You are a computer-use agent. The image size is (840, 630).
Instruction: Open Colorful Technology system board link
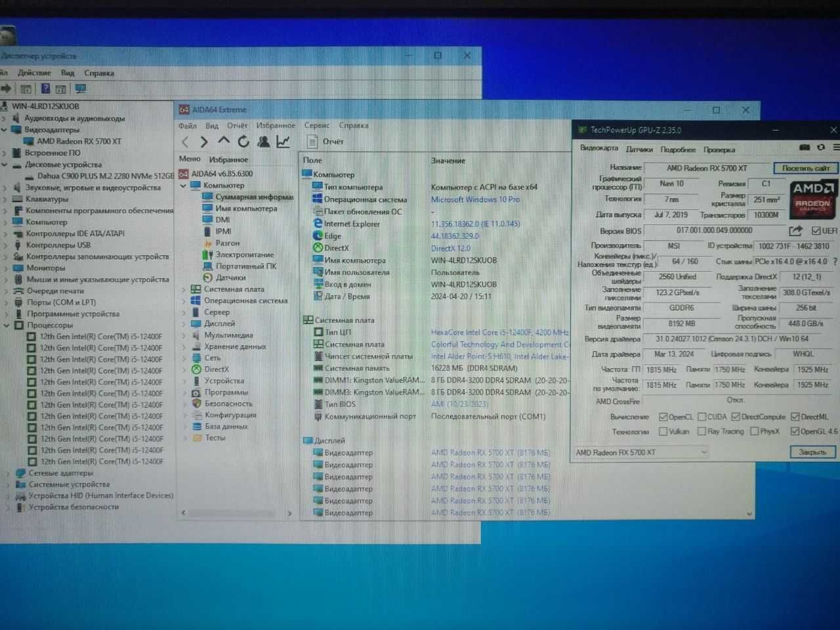(500, 345)
